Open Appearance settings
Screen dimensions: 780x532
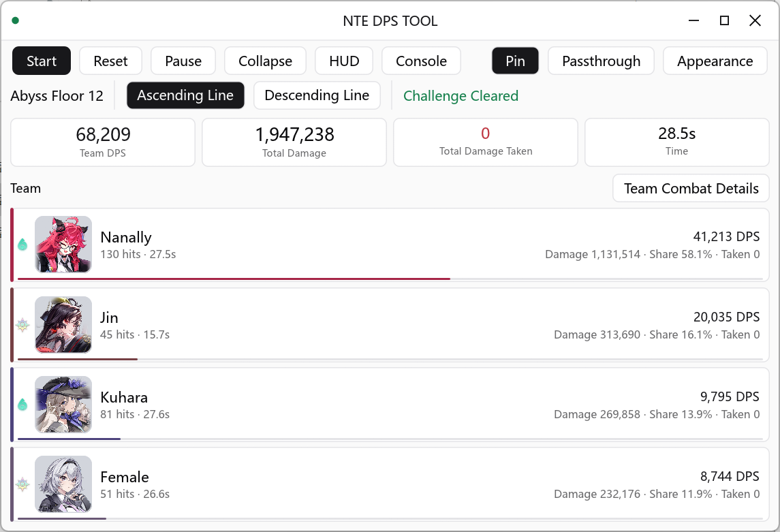click(715, 61)
